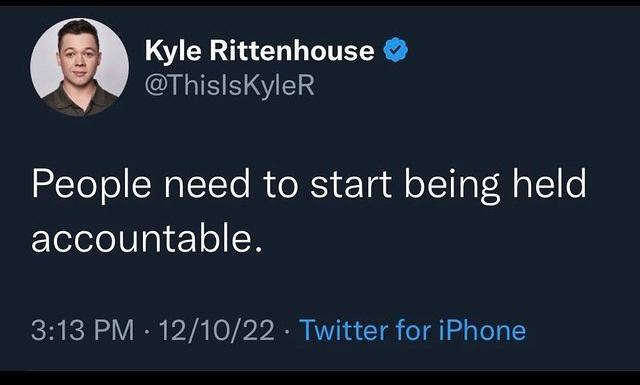Click the word "being" in the tweet
The width and height of the screenshot is (640, 385).
tap(452, 187)
